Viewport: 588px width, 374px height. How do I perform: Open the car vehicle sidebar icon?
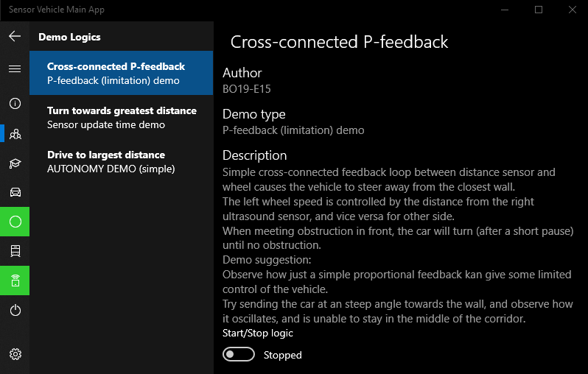tap(15, 192)
